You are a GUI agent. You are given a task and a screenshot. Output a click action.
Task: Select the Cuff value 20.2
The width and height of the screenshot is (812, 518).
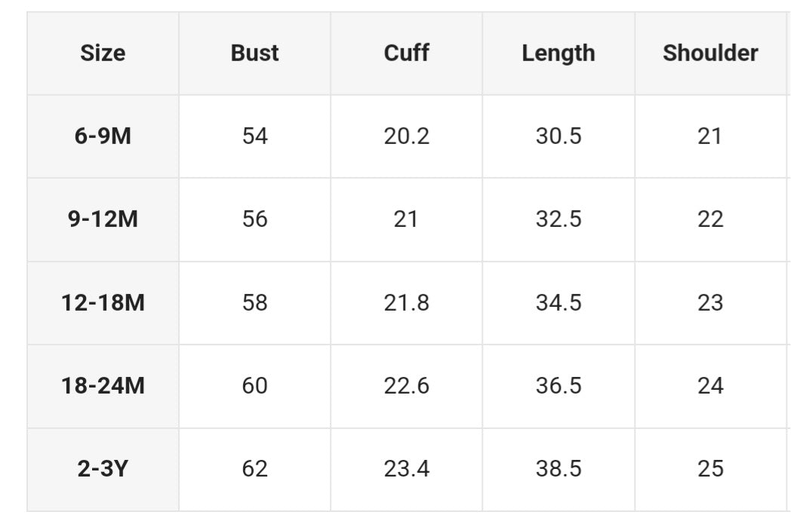pyautogui.click(x=406, y=136)
